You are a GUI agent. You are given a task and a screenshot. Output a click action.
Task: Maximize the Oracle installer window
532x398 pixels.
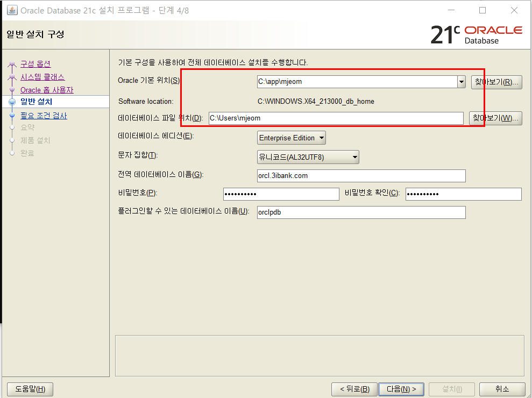[x=483, y=10]
